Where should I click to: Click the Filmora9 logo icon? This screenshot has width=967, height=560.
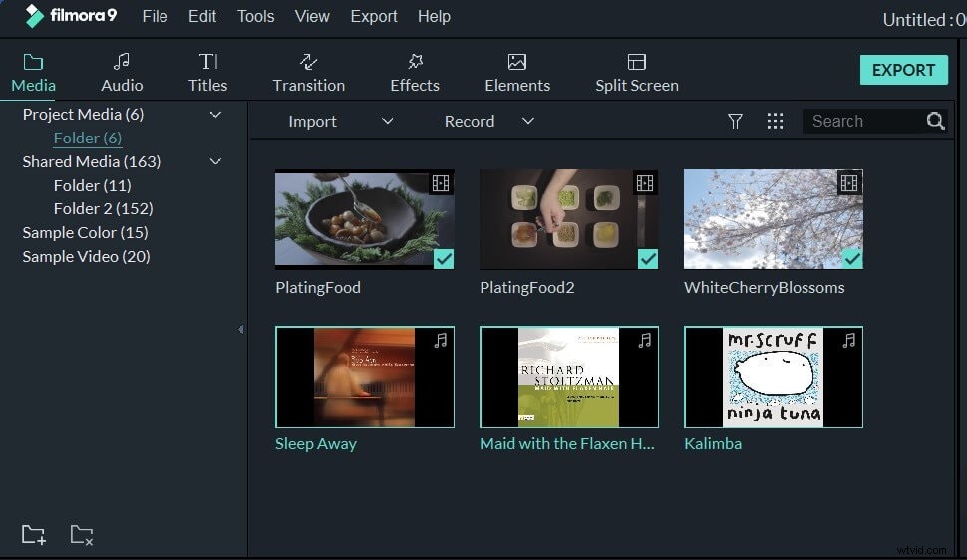point(34,16)
